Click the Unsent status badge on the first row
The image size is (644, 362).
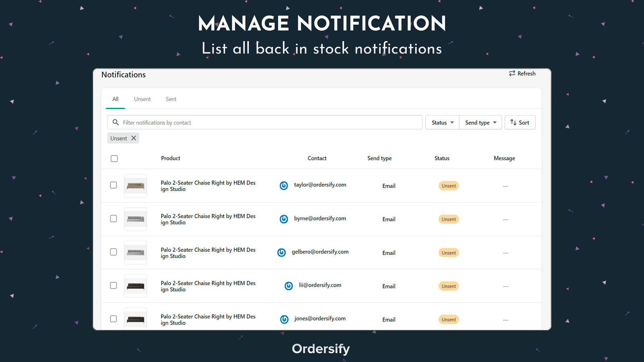pos(448,185)
